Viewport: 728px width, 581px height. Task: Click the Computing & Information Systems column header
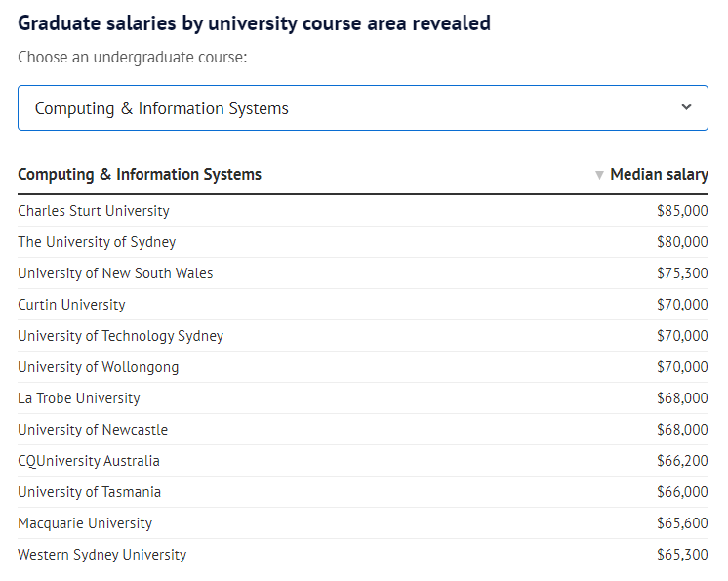pos(140,174)
